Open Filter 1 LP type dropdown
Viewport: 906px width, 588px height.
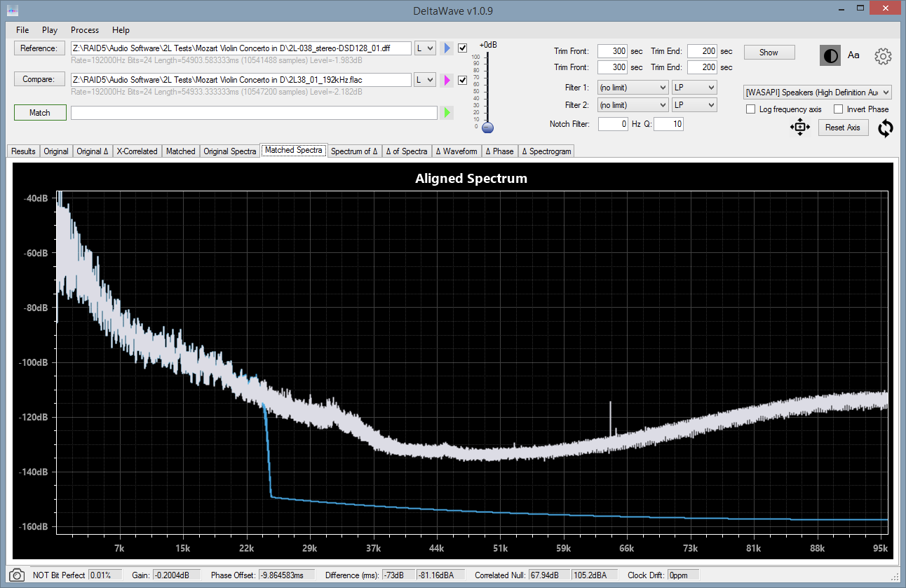coord(694,88)
